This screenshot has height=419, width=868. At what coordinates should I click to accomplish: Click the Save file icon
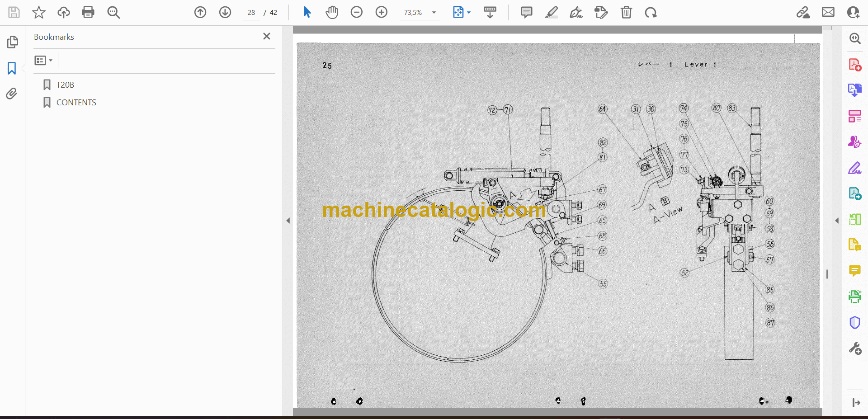coord(14,12)
